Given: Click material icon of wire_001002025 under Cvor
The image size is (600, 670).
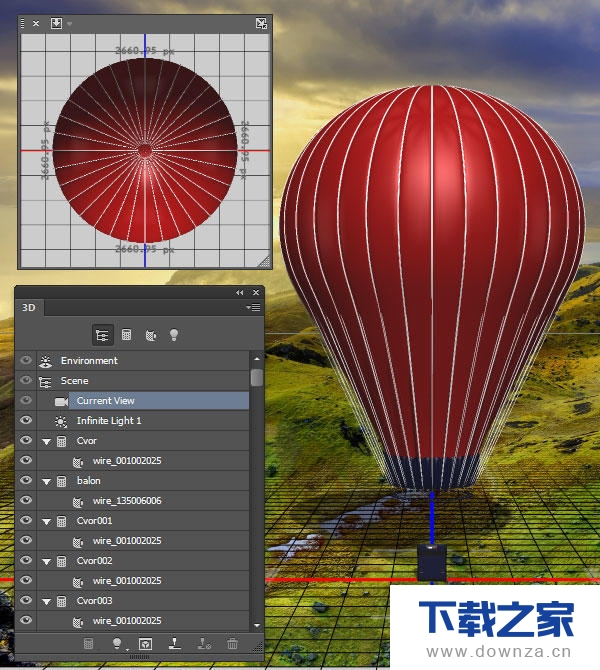Looking at the screenshot, I should [78, 461].
